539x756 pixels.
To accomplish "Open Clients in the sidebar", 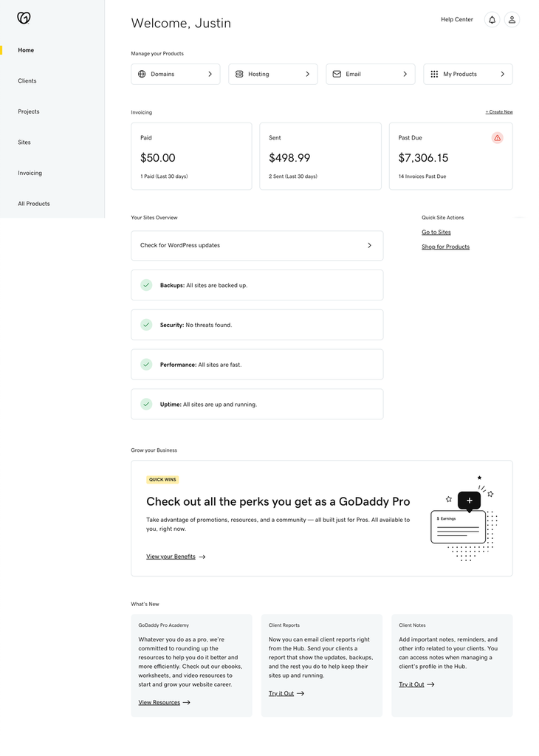I will [27, 81].
